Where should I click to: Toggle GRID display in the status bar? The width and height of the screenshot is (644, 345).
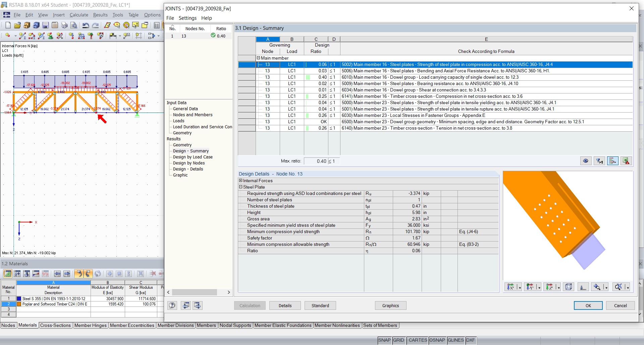398,340
